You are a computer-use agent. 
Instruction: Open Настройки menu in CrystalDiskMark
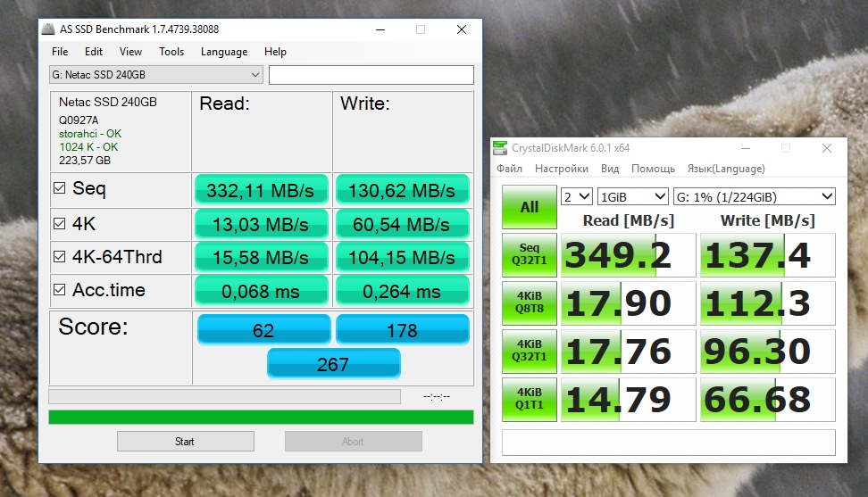562,169
